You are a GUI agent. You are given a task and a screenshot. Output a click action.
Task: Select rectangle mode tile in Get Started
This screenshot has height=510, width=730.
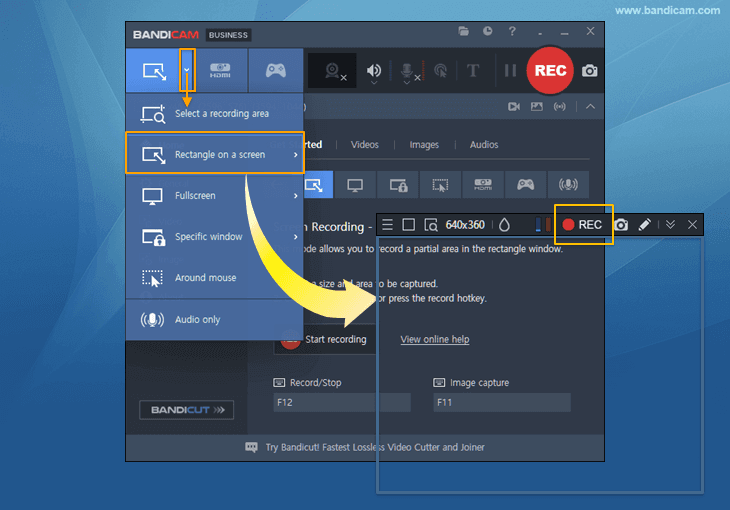(318, 184)
